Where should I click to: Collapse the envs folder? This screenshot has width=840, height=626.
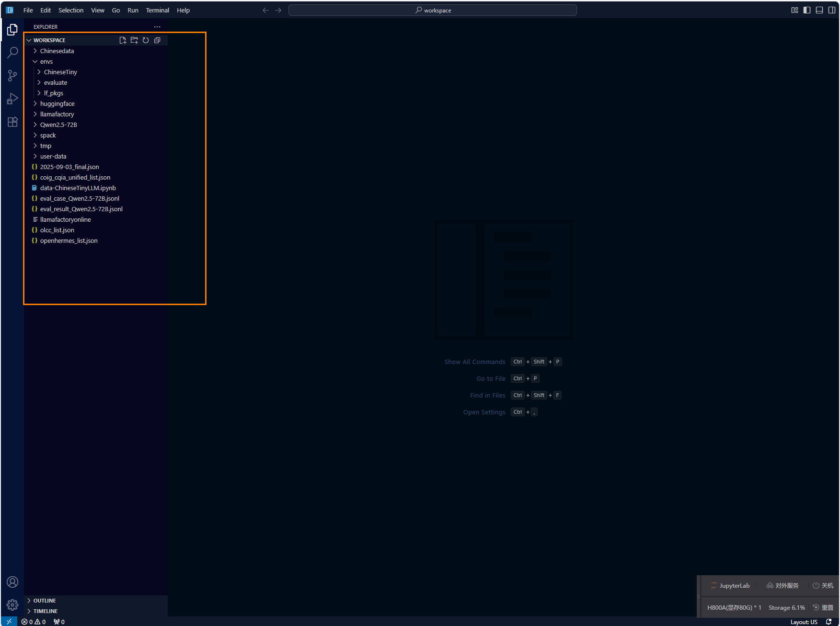coord(46,61)
